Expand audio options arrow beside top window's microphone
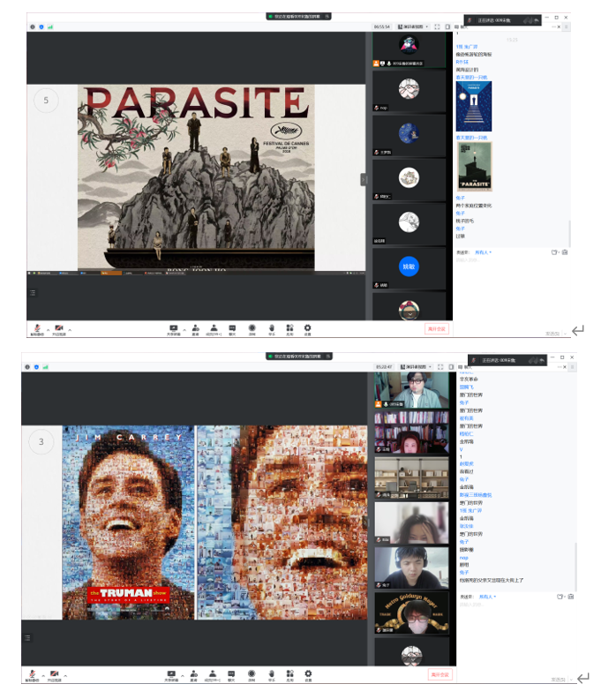This screenshot has width=616, height=699. pos(48,328)
